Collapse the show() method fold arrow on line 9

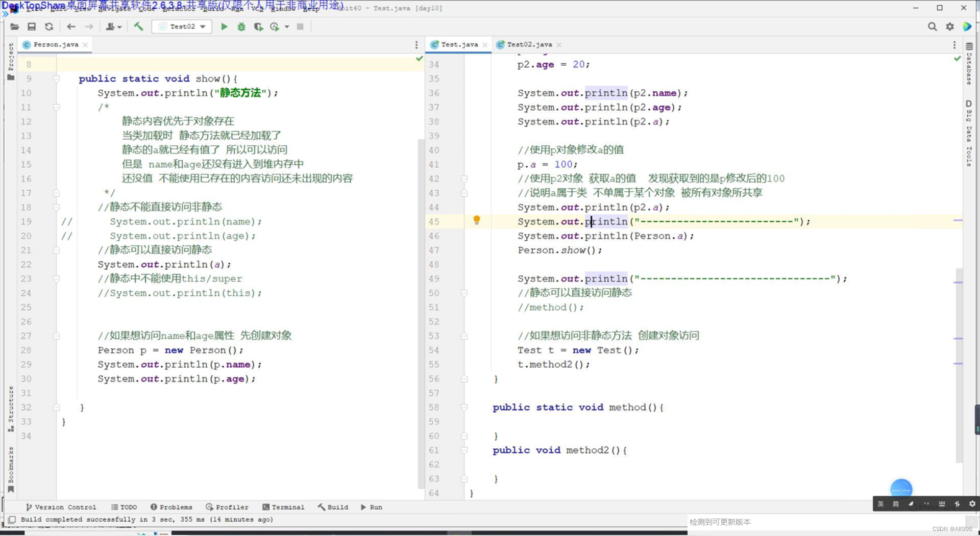coord(56,79)
